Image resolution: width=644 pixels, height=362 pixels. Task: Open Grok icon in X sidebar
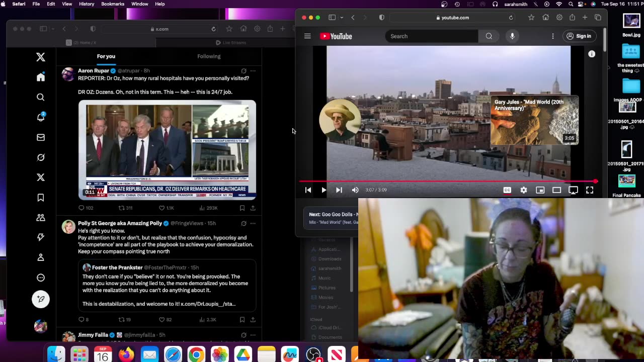(41, 157)
